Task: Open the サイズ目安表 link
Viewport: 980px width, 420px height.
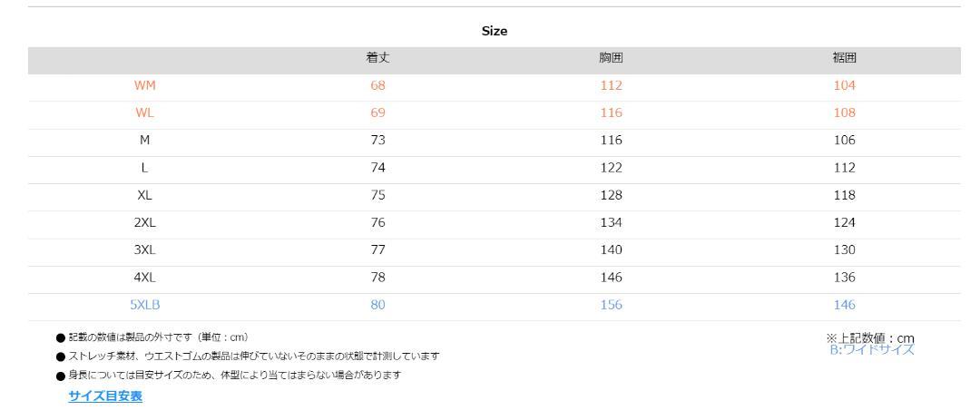Action: tap(105, 396)
